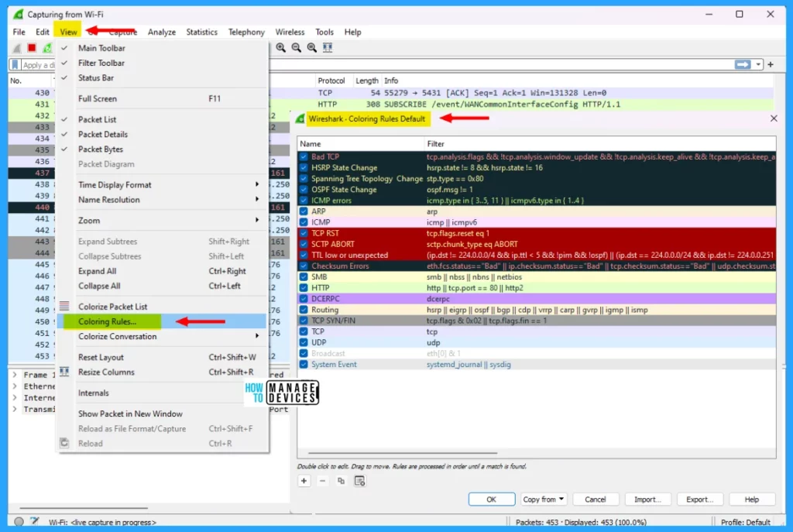Choose Full Screen from View menu
793x532 pixels.
(163, 98)
